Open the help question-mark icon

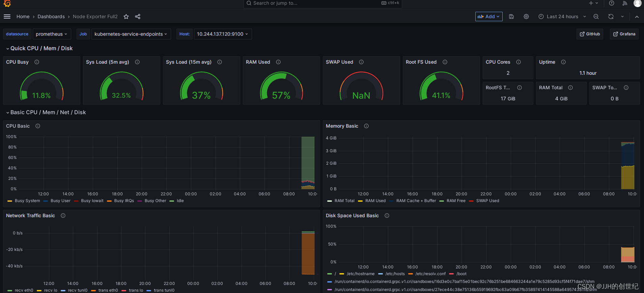click(x=612, y=3)
